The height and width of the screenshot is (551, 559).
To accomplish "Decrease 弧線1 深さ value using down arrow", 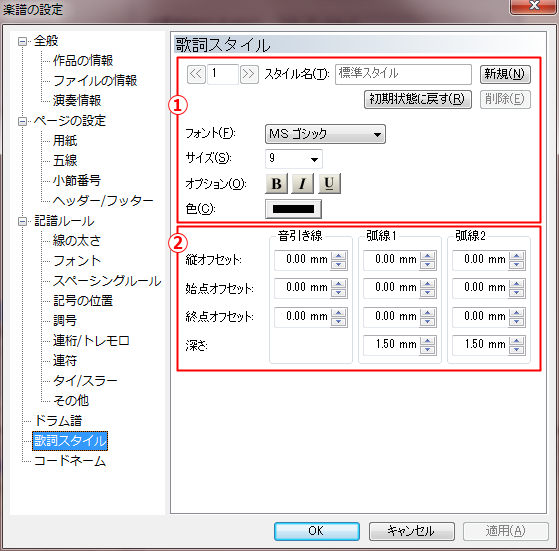I will pos(427,350).
